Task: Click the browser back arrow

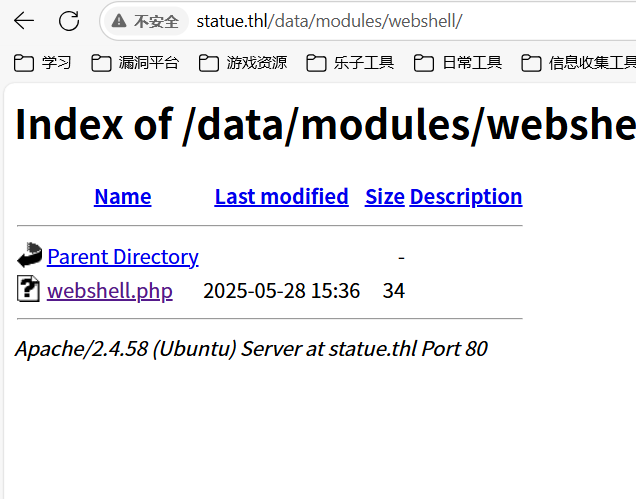Action: pyautogui.click(x=23, y=21)
